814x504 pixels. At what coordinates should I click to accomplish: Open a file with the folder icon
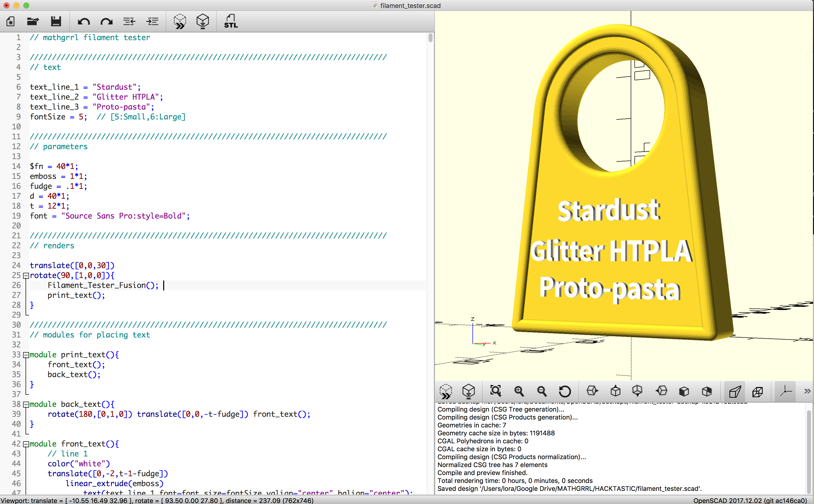tap(33, 22)
